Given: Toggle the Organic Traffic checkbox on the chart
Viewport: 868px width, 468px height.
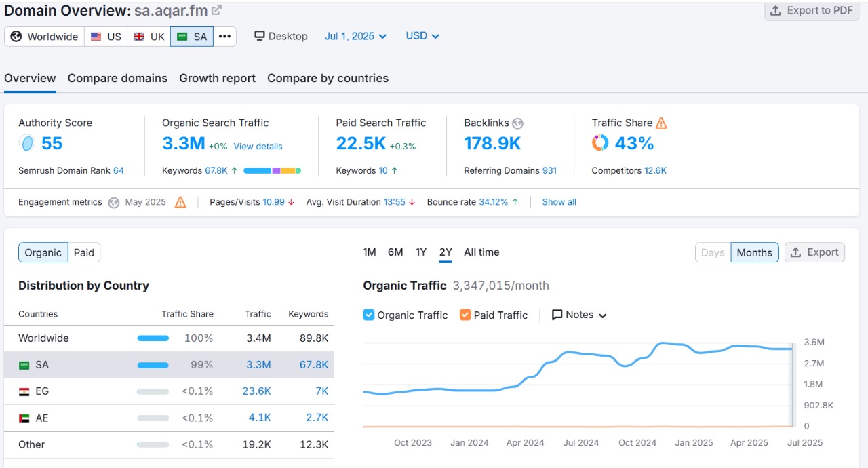Looking at the screenshot, I should pos(368,315).
